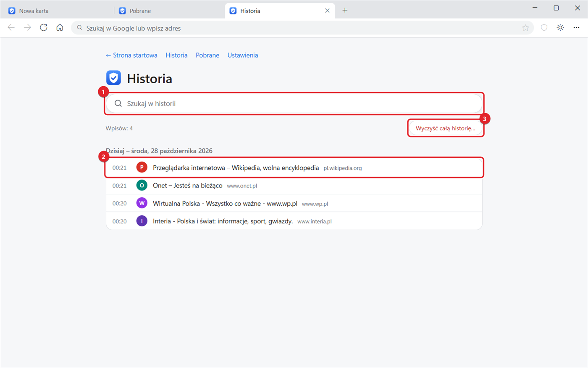Open Wirtualna Polska history entry
This screenshot has height=368, width=588.
point(294,203)
